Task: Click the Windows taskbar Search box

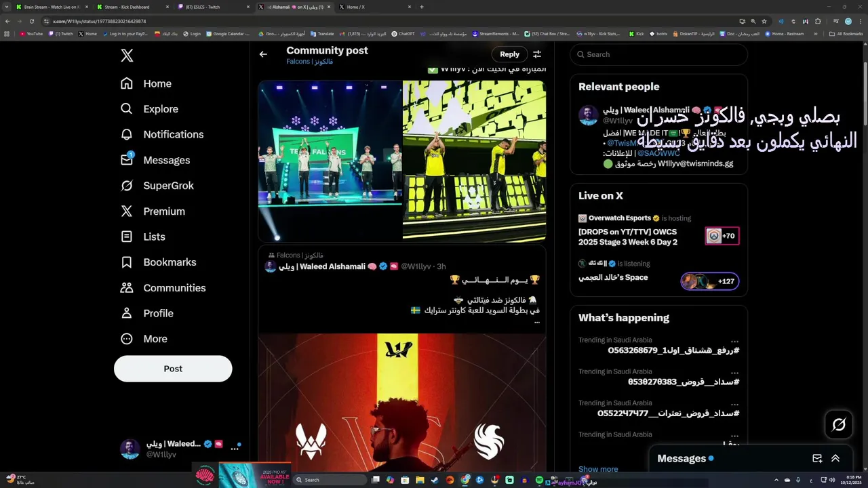Action: [329, 480]
